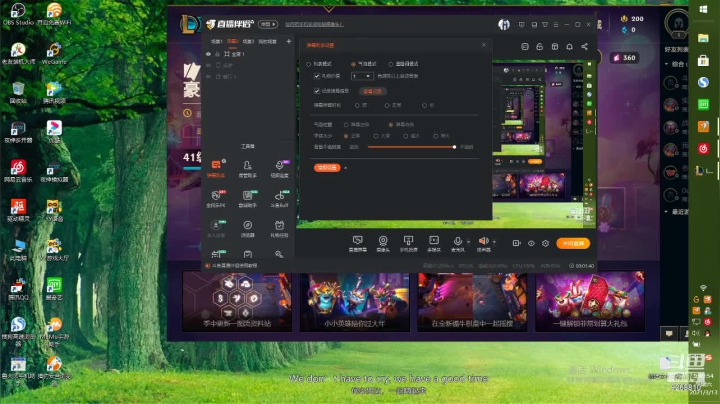This screenshot has height=404, width=720.
Task: Open the danmaku assistant tool in toolbox
Action: 216,168
